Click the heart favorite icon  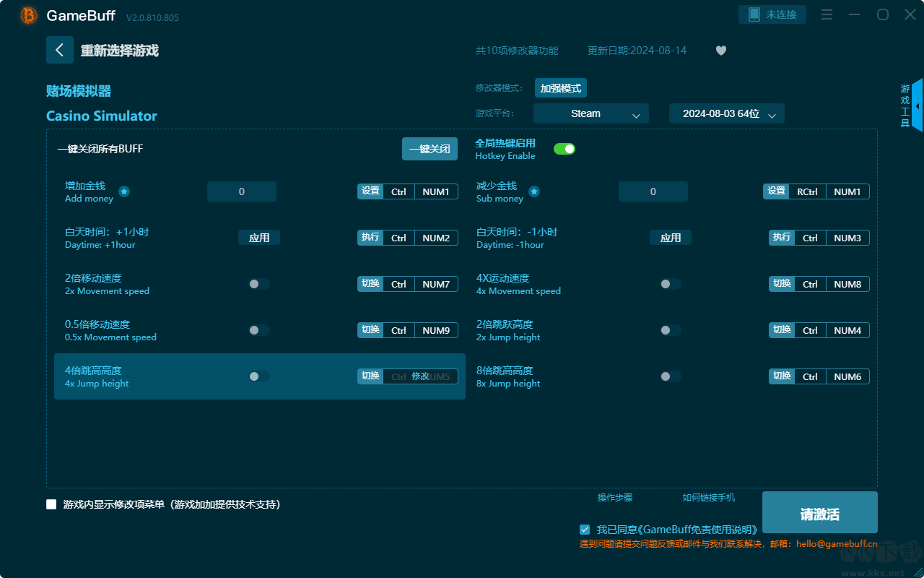[x=720, y=51]
